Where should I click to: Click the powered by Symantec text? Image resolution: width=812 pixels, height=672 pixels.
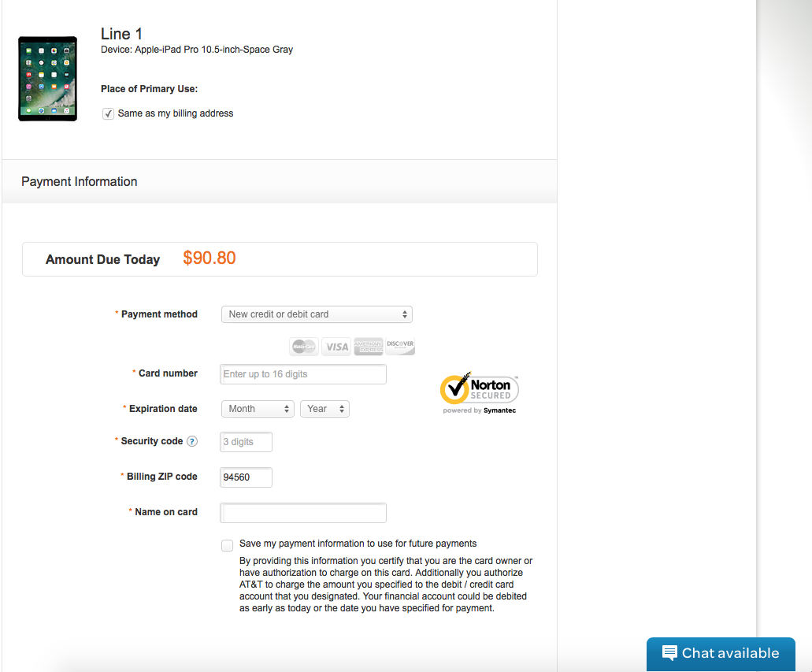pos(480,410)
